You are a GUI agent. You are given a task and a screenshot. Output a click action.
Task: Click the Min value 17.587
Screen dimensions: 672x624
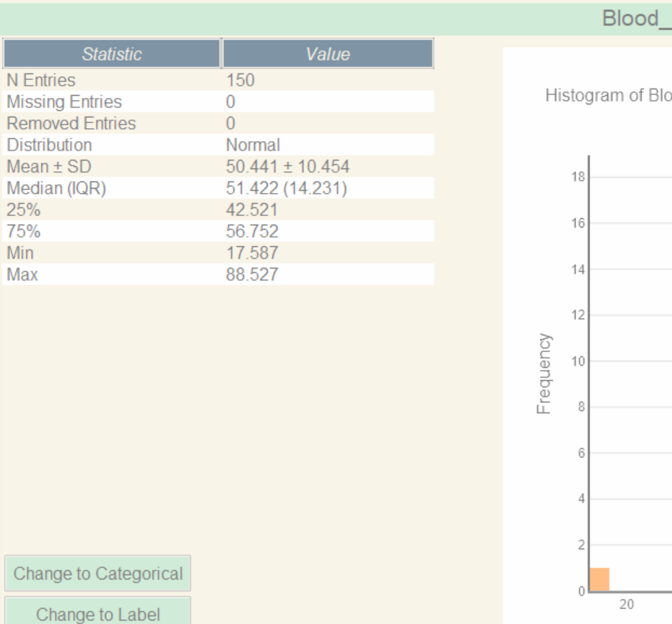[x=251, y=253]
